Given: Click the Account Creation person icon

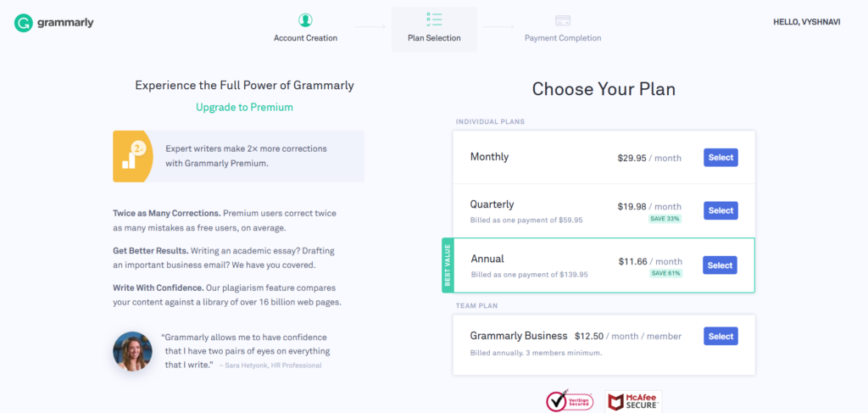Looking at the screenshot, I should (x=305, y=20).
